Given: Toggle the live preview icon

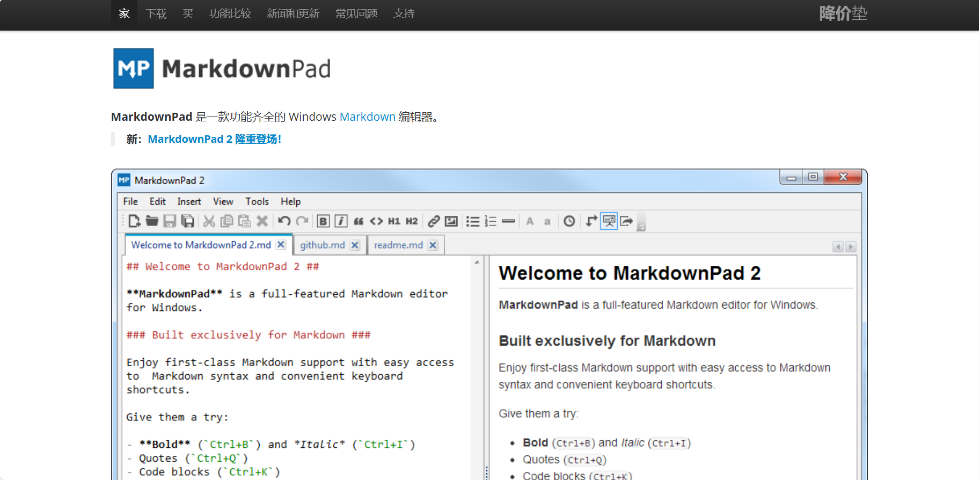Looking at the screenshot, I should coord(609,221).
